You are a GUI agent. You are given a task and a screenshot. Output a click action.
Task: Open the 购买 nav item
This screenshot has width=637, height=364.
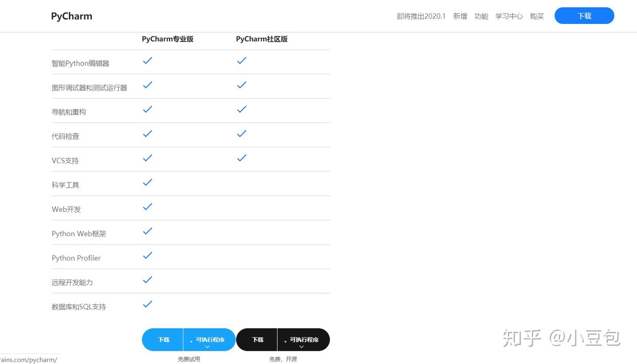tap(537, 16)
